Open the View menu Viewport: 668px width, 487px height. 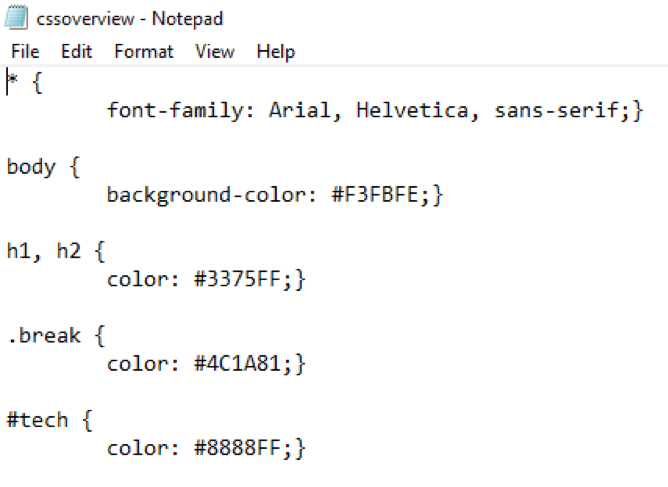click(x=215, y=52)
